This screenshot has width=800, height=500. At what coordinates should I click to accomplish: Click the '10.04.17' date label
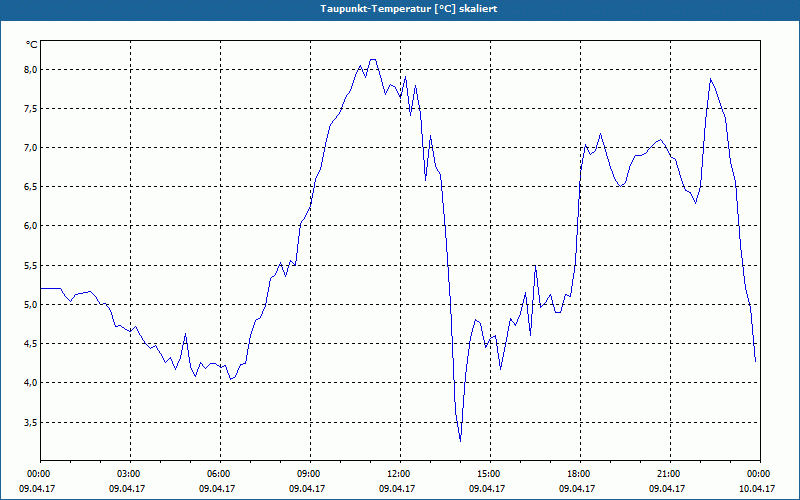tap(757, 489)
